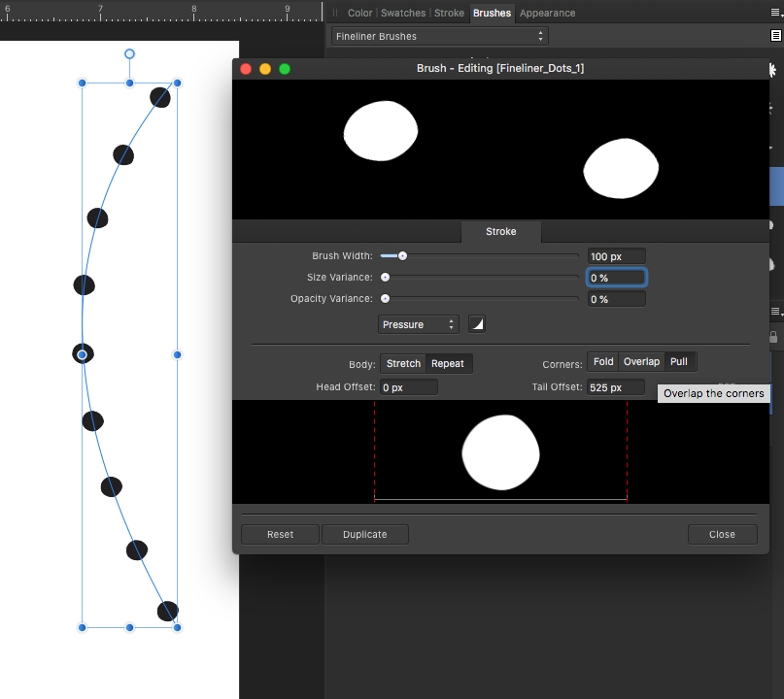Select Pull corner mode

(680, 360)
